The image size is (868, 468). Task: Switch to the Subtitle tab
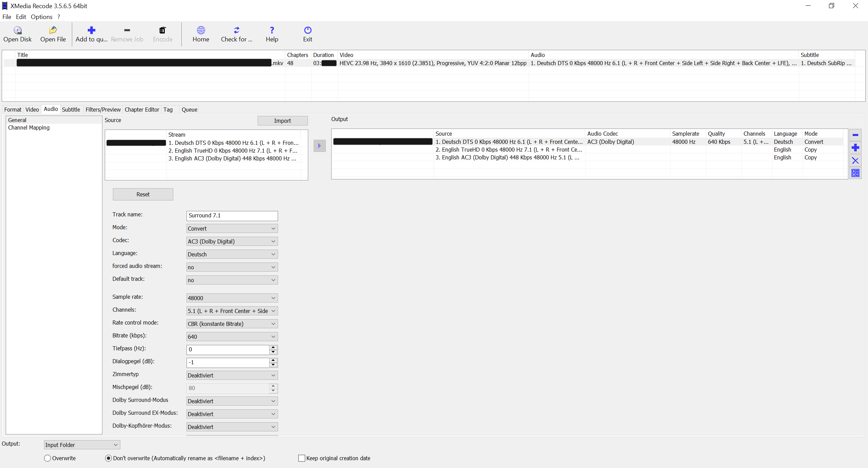point(71,110)
